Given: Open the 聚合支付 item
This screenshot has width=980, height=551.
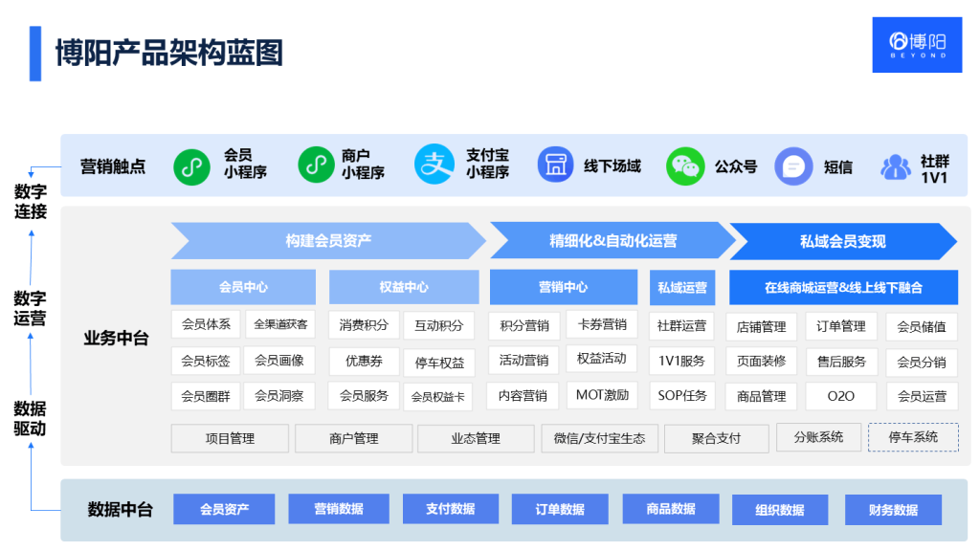Looking at the screenshot, I should [x=716, y=438].
